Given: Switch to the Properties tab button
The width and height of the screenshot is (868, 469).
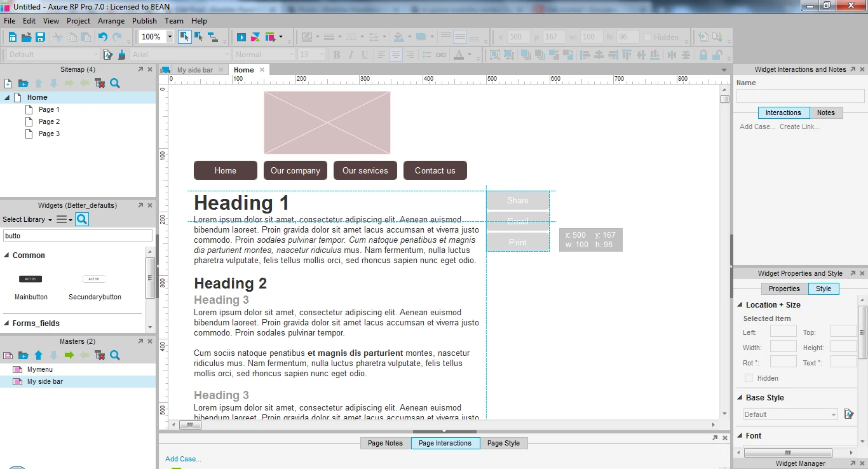Looking at the screenshot, I should point(784,289).
